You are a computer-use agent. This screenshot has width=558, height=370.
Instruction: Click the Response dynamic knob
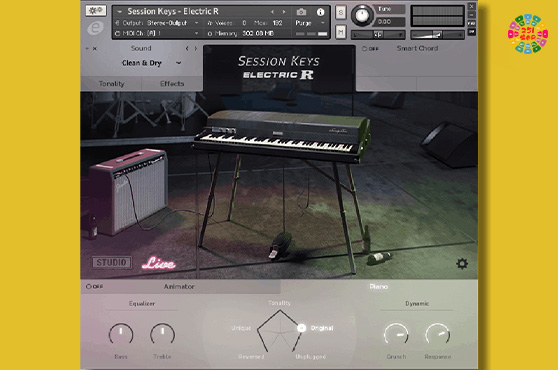(x=438, y=335)
